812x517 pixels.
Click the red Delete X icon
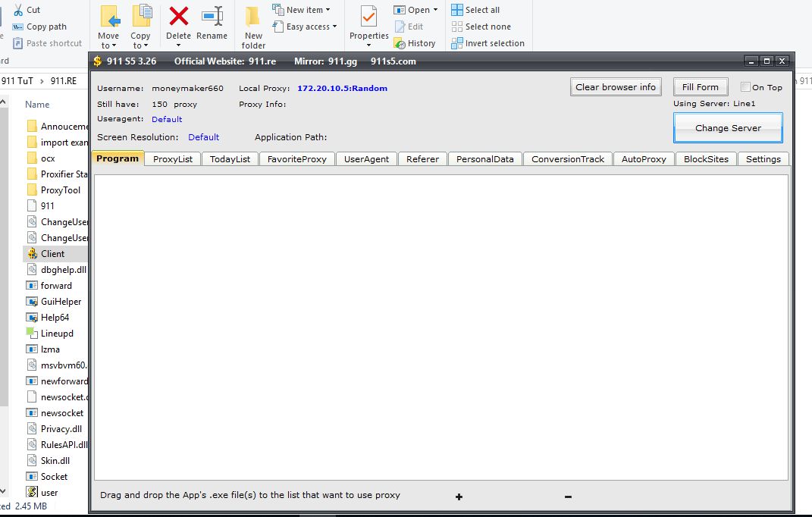tap(179, 16)
